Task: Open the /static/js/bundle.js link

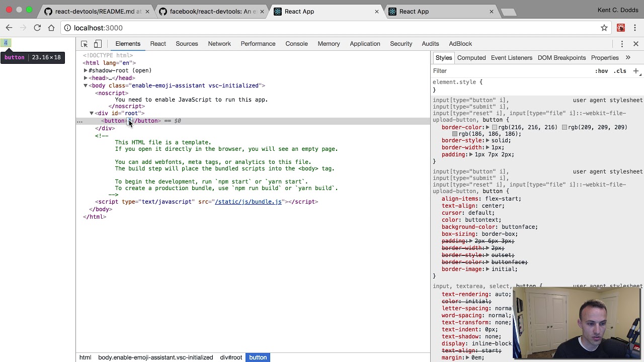Action: 248,202
